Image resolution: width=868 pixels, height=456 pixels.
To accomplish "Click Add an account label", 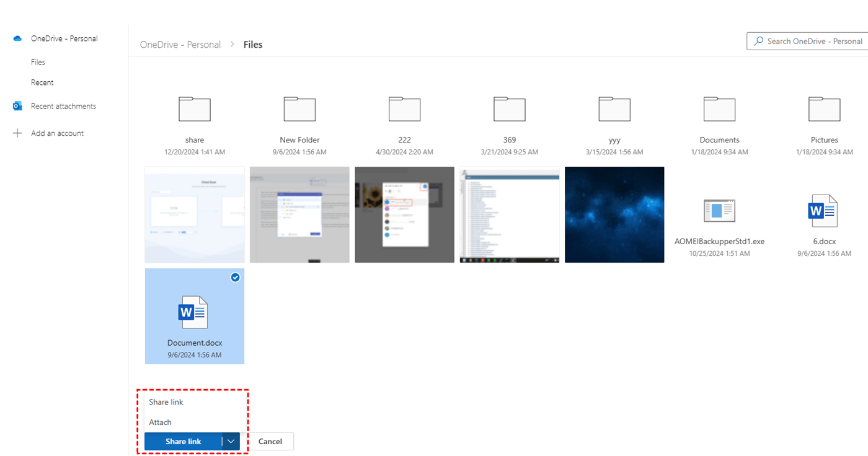I will tap(58, 133).
